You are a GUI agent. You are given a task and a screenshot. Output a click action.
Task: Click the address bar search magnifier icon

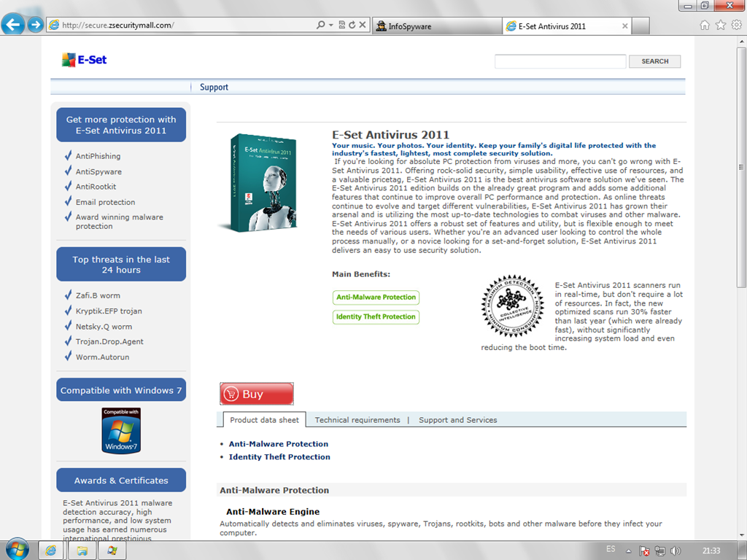(x=321, y=25)
